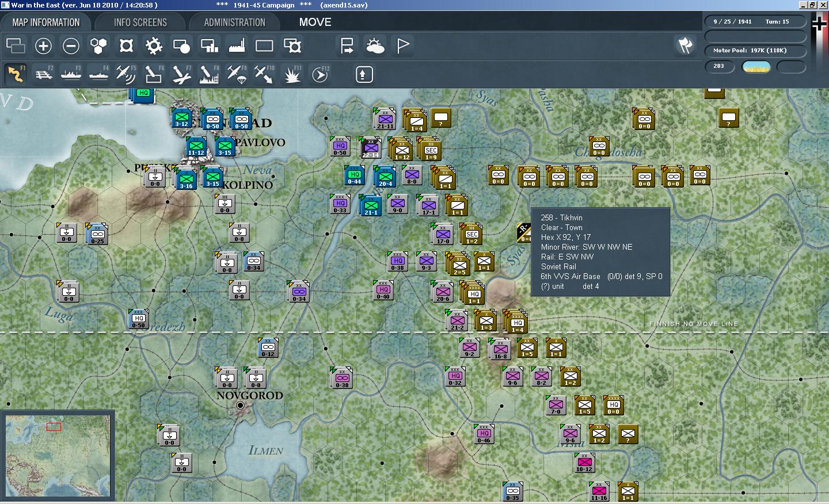829x504 pixels.
Task: Select the green 3-16 unit counter
Action: (186, 180)
